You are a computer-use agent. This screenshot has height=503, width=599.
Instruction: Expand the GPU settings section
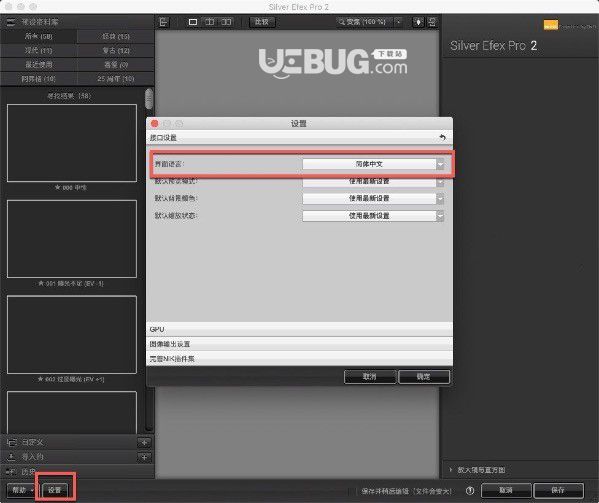point(300,329)
